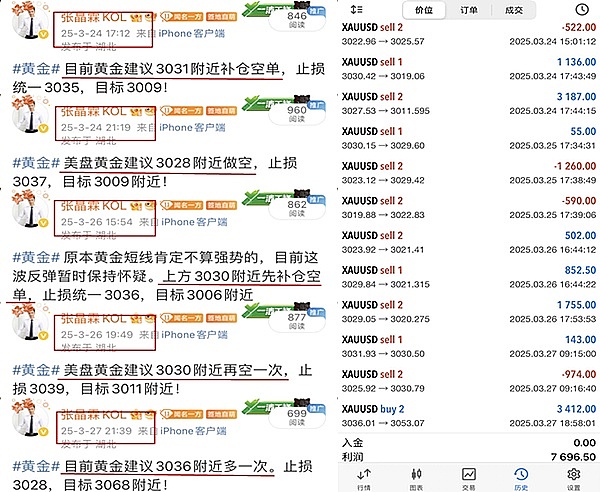This screenshot has width=600, height=492.
Task: Select the 历史 history icon in bottom bar
Action: pyautogui.click(x=520, y=478)
